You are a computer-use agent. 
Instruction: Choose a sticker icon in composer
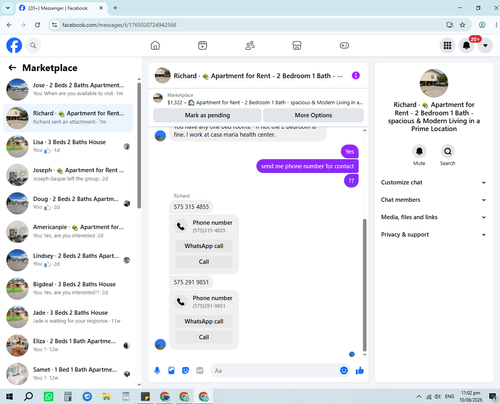pyautogui.click(x=186, y=370)
